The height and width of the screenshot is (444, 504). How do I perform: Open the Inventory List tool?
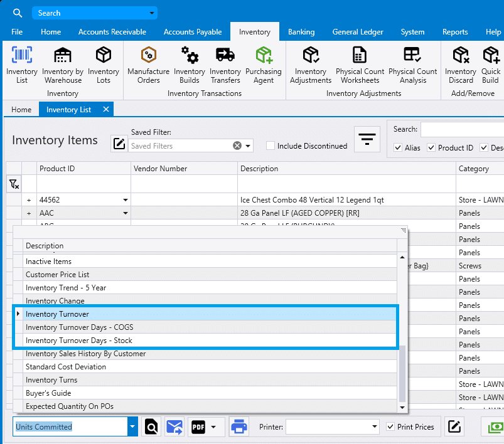coord(21,63)
